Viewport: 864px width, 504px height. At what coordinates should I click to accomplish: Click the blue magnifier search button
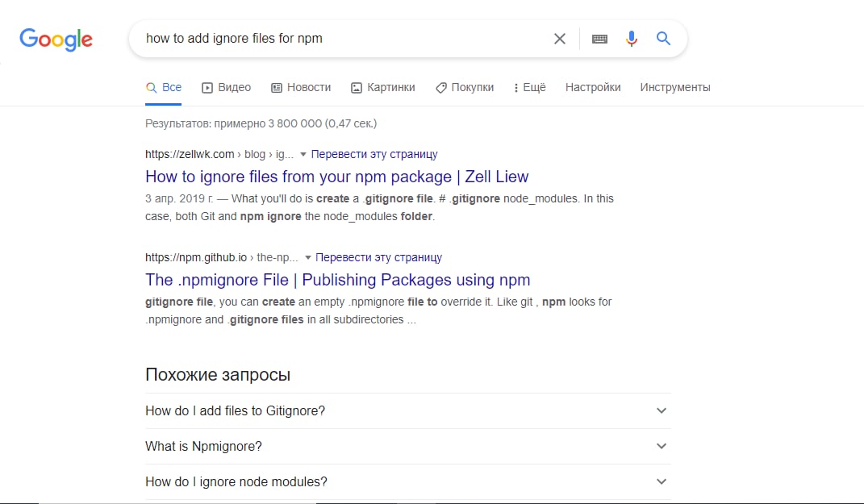click(663, 38)
